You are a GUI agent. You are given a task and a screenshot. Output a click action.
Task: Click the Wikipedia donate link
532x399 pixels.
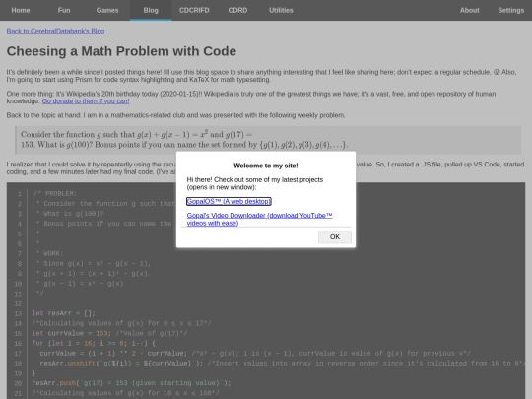(86, 101)
